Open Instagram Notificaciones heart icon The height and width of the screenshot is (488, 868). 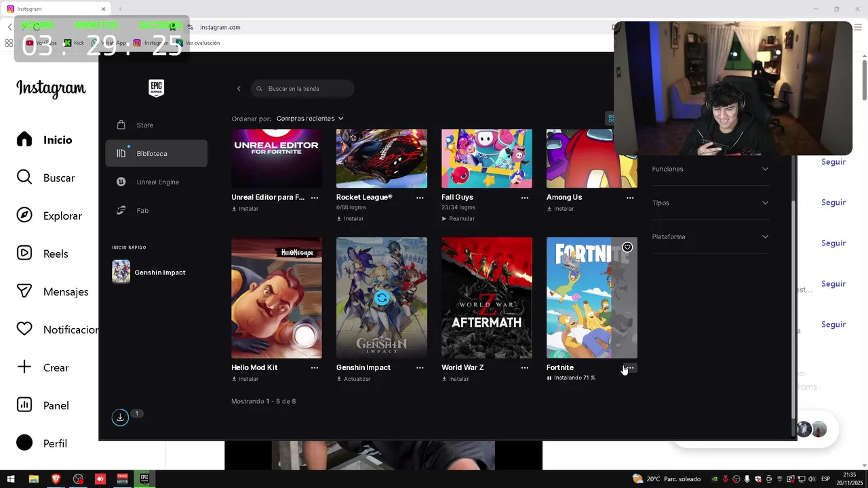24,329
